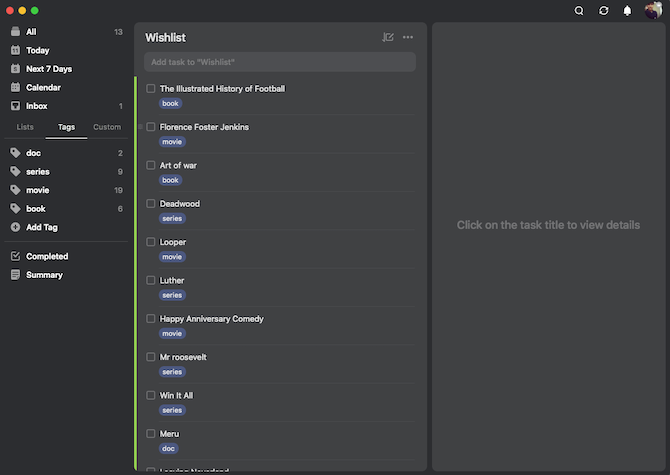Click the sync refresh icon

tap(603, 10)
